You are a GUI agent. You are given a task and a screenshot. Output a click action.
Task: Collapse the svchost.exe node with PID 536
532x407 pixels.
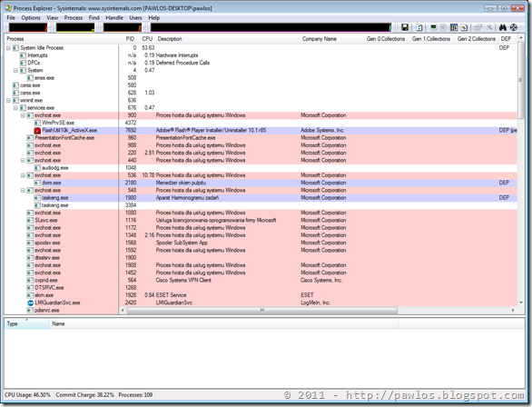23,175
